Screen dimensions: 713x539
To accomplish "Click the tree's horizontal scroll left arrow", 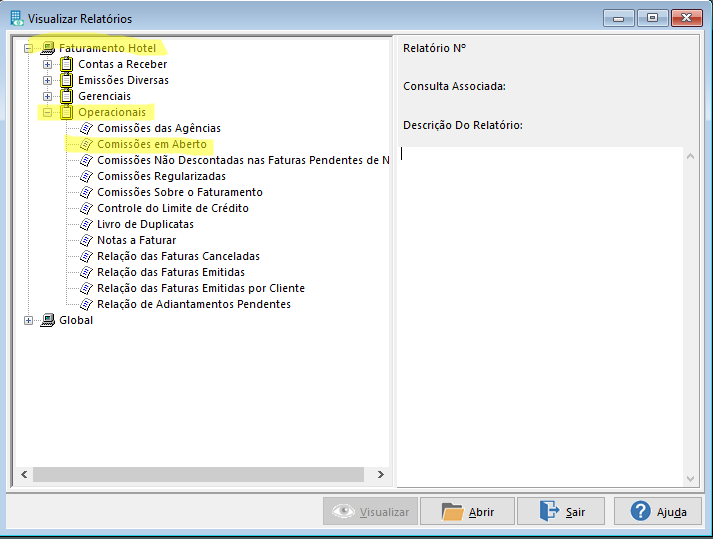I will click(24, 474).
